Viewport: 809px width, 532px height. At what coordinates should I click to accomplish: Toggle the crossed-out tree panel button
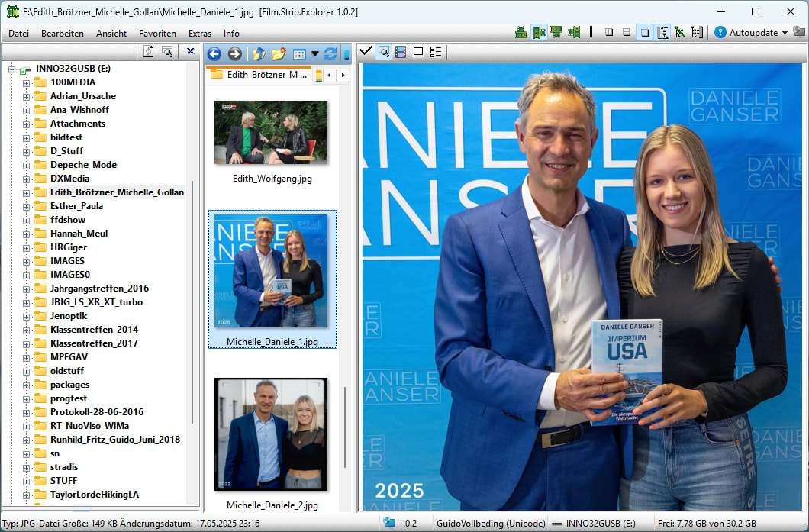pyautogui.click(x=679, y=32)
